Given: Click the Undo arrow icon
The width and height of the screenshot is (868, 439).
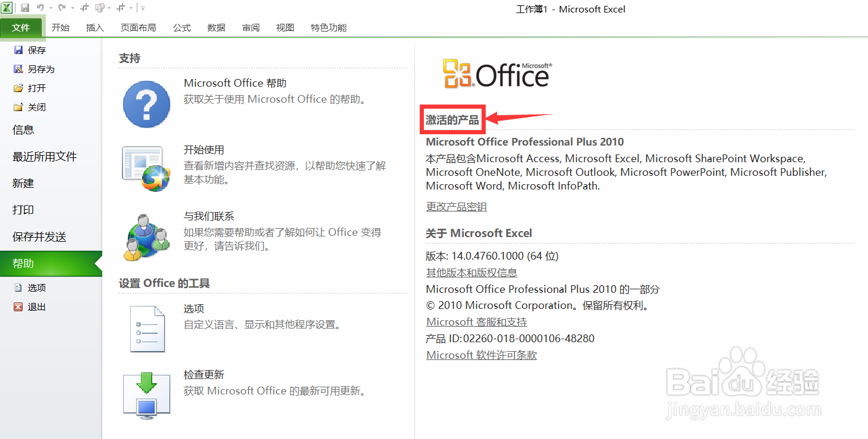Looking at the screenshot, I should tap(40, 8).
